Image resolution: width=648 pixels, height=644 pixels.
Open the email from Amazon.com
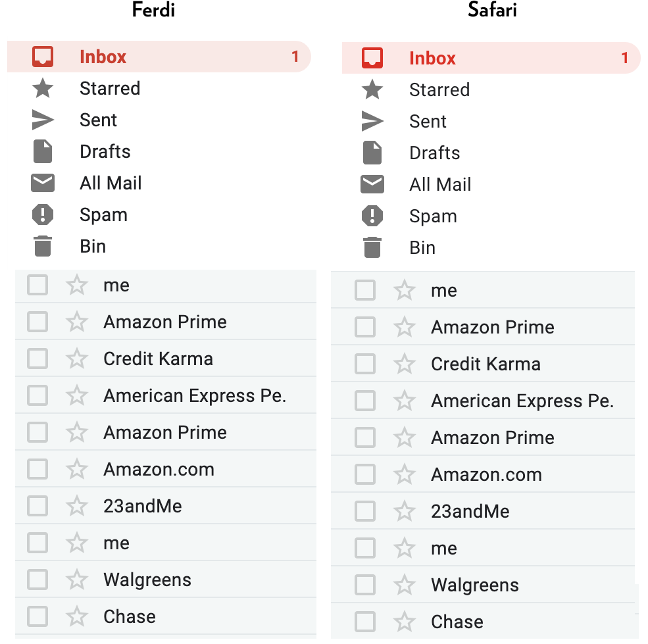[158, 469]
